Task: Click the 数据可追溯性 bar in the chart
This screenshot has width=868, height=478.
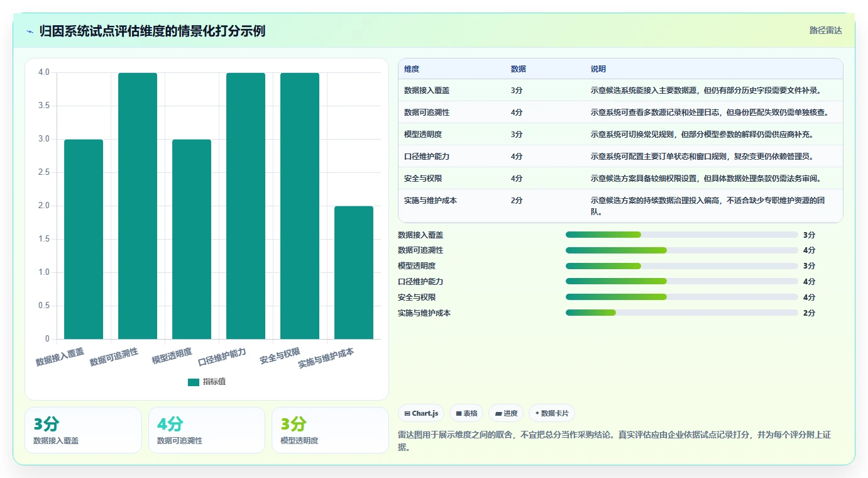Action: pyautogui.click(x=138, y=206)
